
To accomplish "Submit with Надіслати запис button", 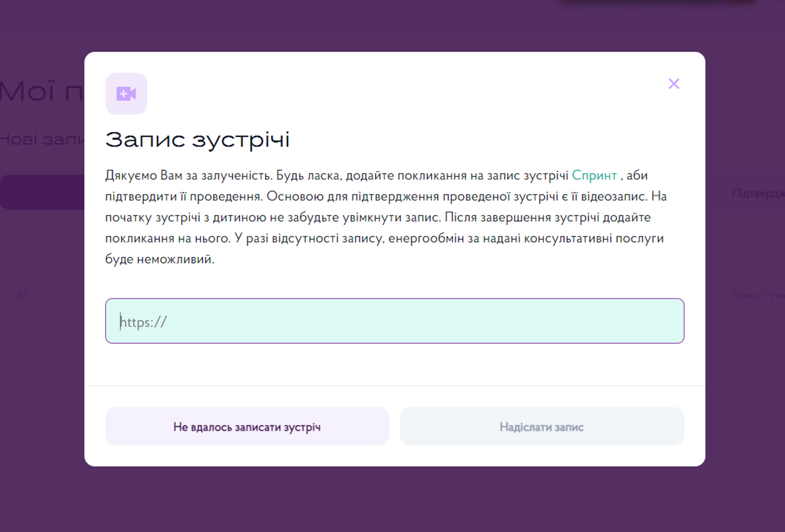I will pos(542,426).
